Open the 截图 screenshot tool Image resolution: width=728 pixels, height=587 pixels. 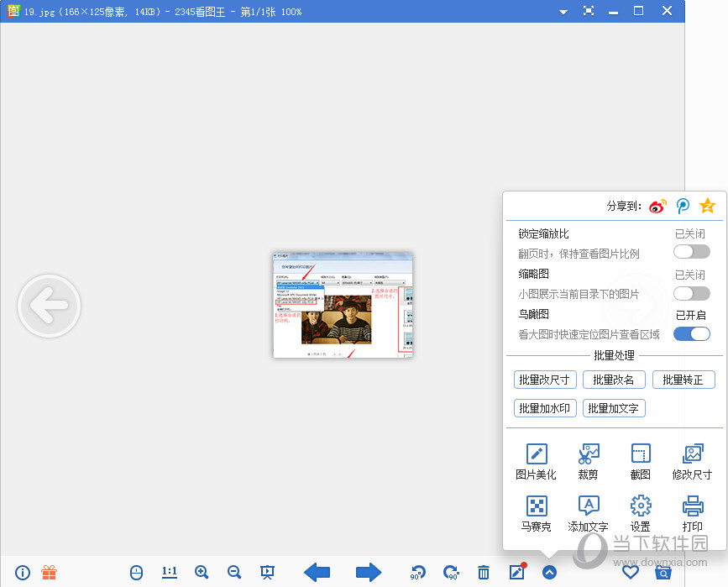coord(640,461)
